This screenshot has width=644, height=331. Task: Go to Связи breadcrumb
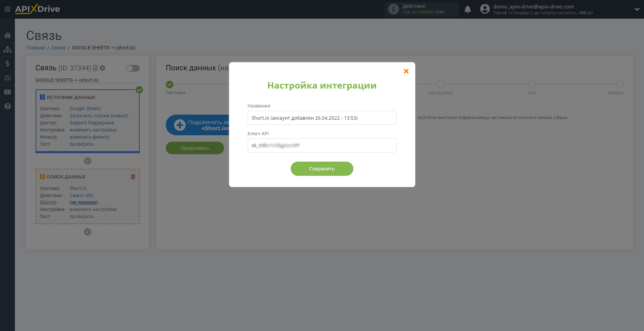pos(58,48)
